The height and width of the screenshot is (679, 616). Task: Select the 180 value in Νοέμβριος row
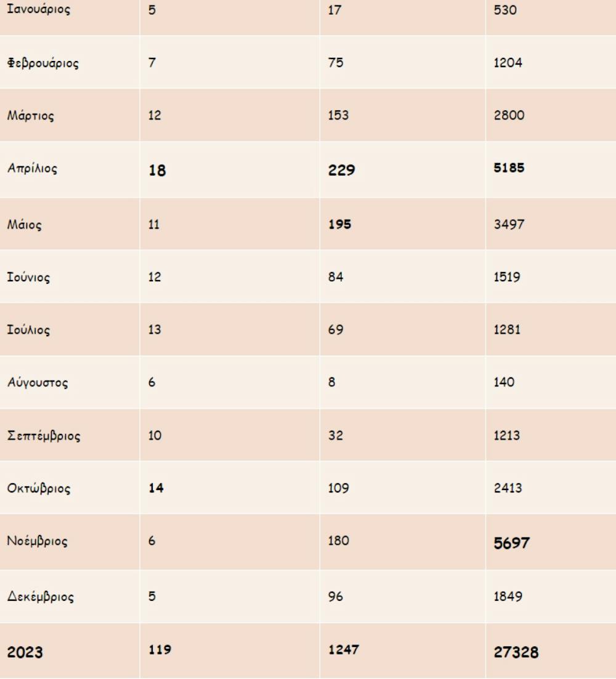tap(338, 540)
